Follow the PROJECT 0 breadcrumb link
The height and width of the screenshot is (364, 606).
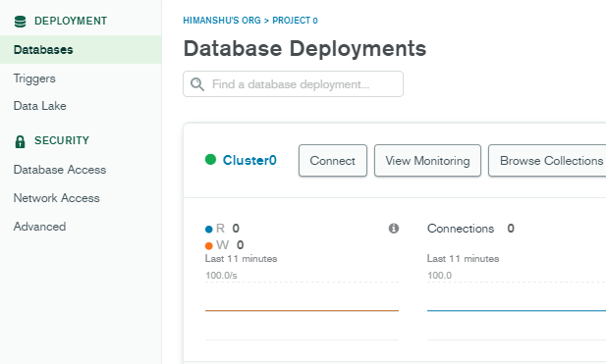(295, 21)
